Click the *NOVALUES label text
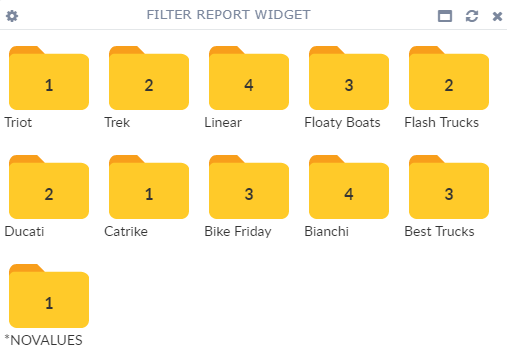The height and width of the screenshot is (361, 507). pos(43,340)
